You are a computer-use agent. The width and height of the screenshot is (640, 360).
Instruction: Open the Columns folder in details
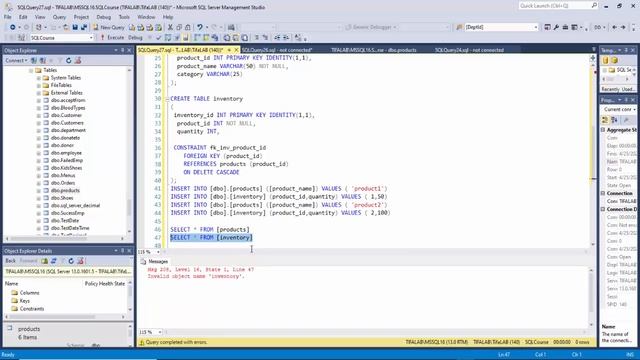pyautogui.click(x=26, y=293)
